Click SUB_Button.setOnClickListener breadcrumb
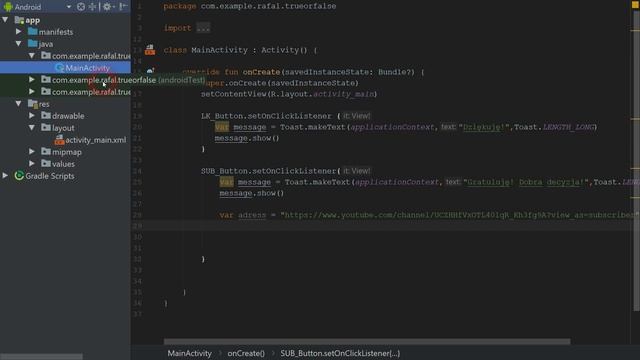640x360 pixels. tap(340, 353)
